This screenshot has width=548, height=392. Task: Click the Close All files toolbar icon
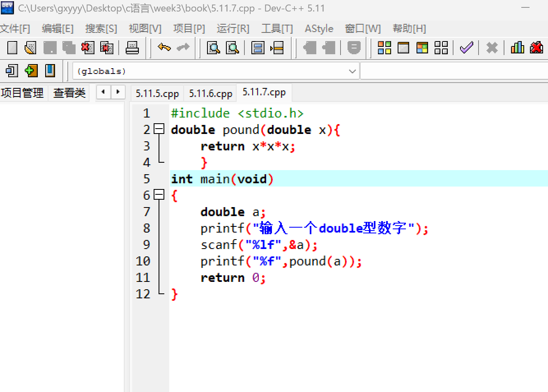tap(106, 48)
